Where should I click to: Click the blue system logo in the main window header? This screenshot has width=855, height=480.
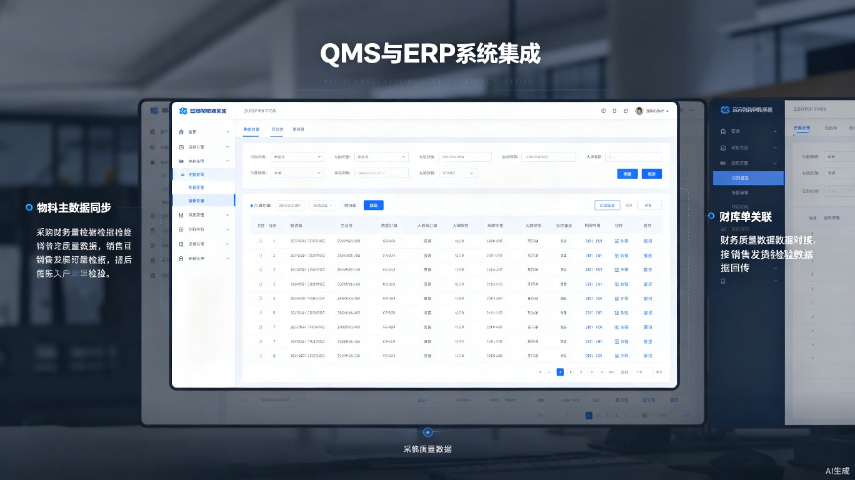click(183, 111)
